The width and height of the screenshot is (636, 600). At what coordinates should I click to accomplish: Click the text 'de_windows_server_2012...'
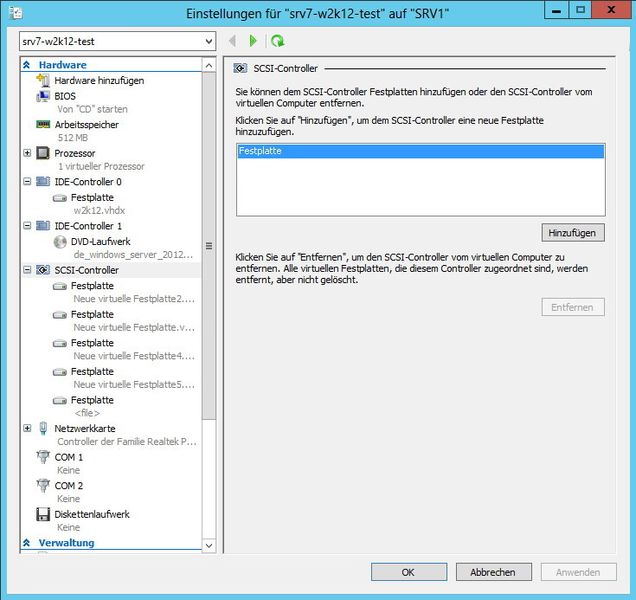pyautogui.click(x=133, y=255)
